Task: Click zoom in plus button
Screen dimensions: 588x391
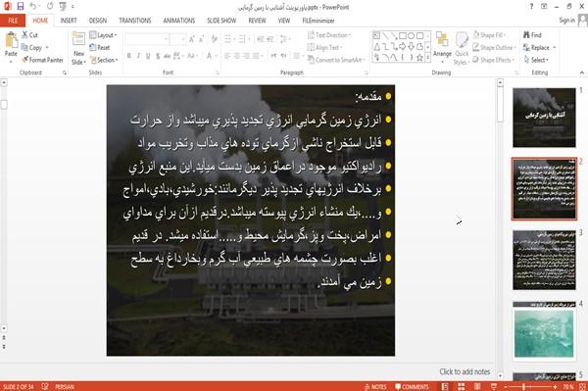Action: (x=555, y=386)
